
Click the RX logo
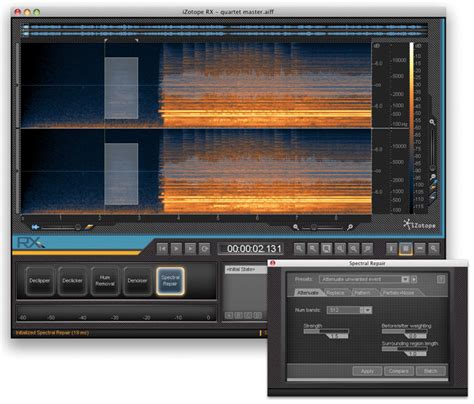[x=30, y=243]
